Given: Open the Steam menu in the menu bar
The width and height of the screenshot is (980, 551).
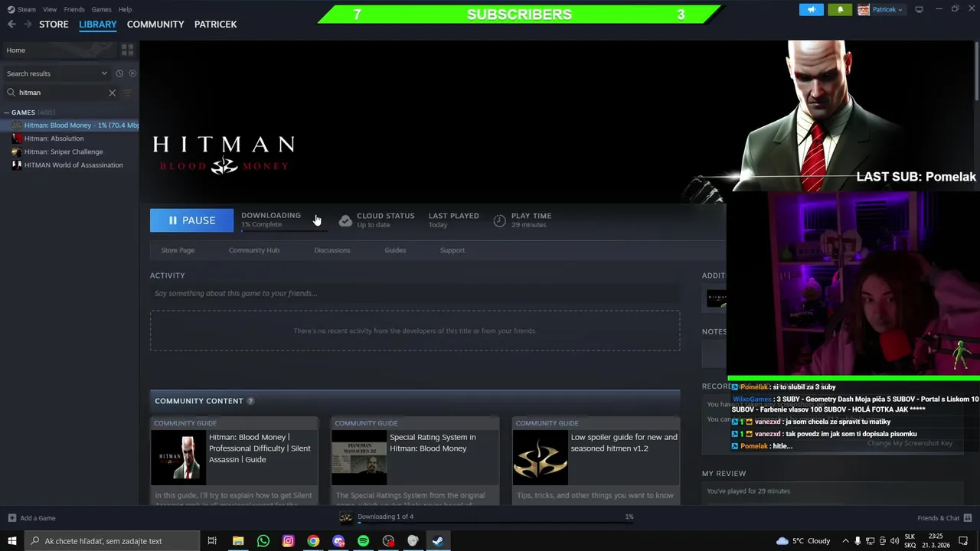Looking at the screenshot, I should (x=27, y=9).
